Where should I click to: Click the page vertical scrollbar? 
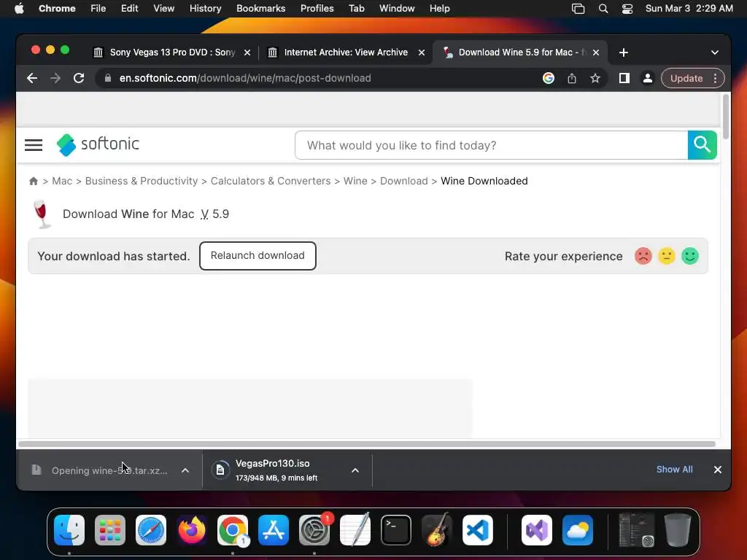726,117
